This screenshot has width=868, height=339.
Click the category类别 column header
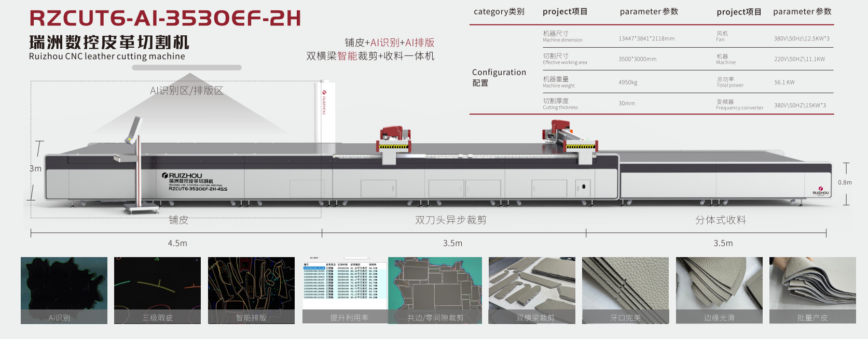(x=499, y=11)
